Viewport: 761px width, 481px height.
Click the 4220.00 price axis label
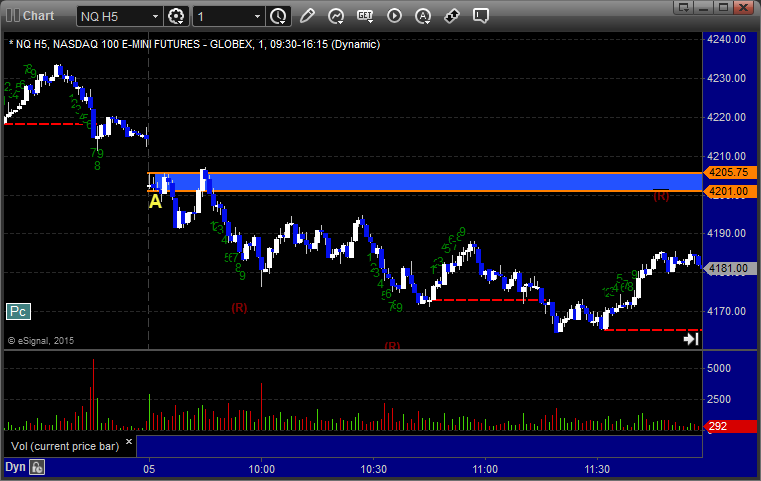(x=727, y=117)
